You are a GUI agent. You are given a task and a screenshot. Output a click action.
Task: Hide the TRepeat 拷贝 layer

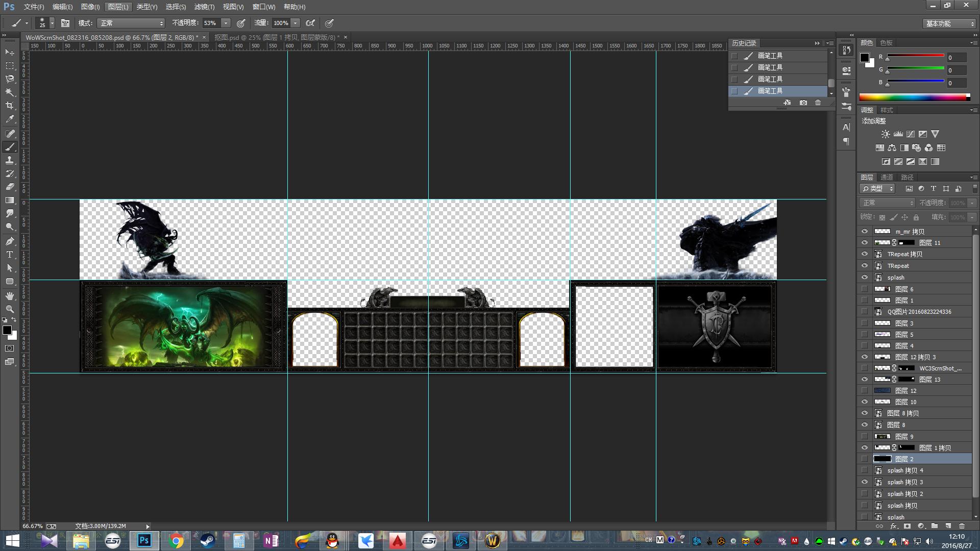click(865, 254)
